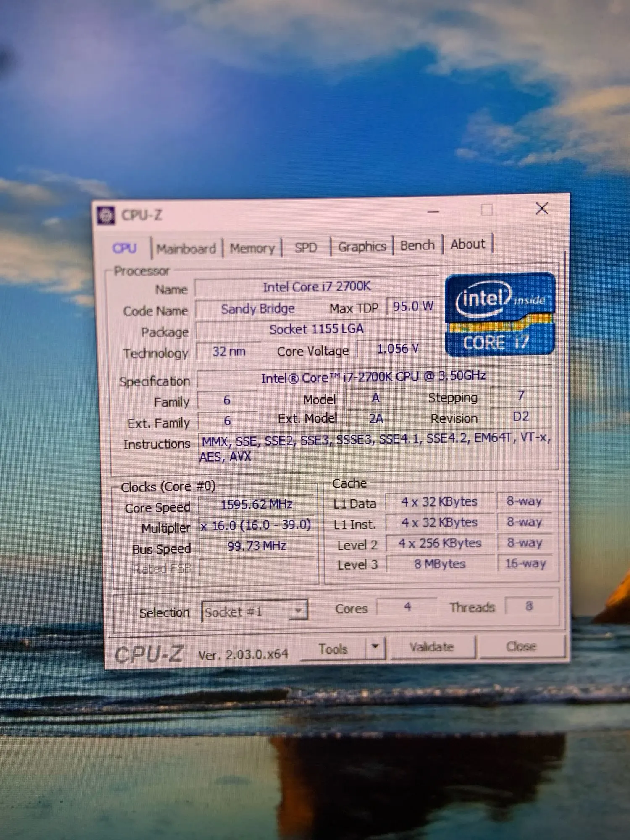The width and height of the screenshot is (630, 840).
Task: Click the Core Voltage value 1.056 V
Action: 397,349
